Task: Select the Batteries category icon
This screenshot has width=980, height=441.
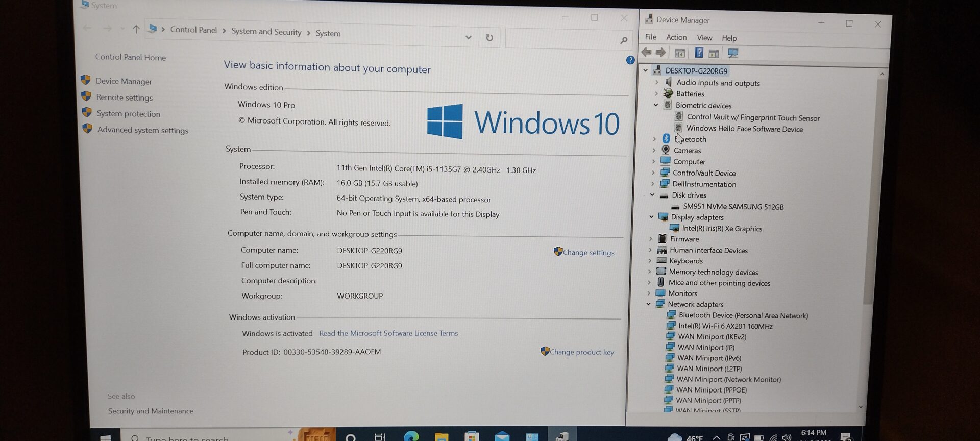Action: coord(668,93)
